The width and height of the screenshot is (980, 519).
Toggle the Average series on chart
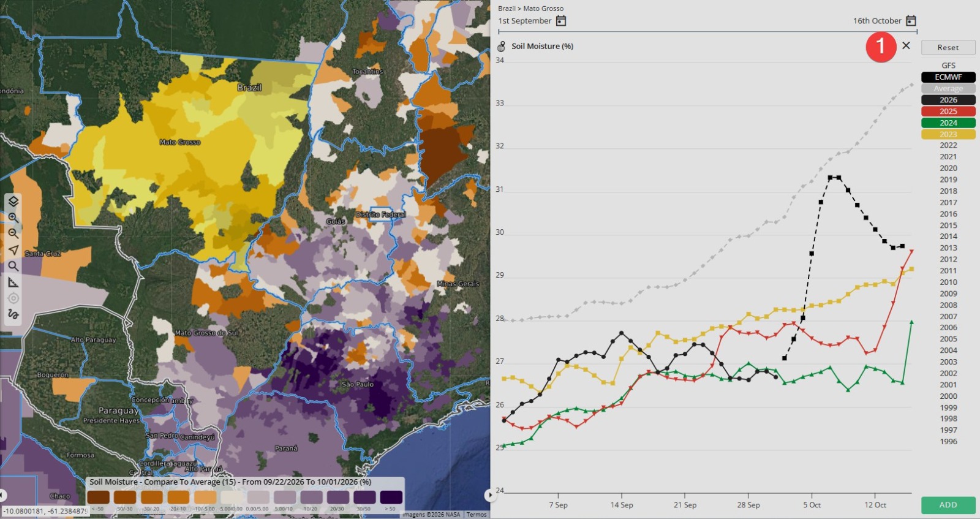(948, 88)
